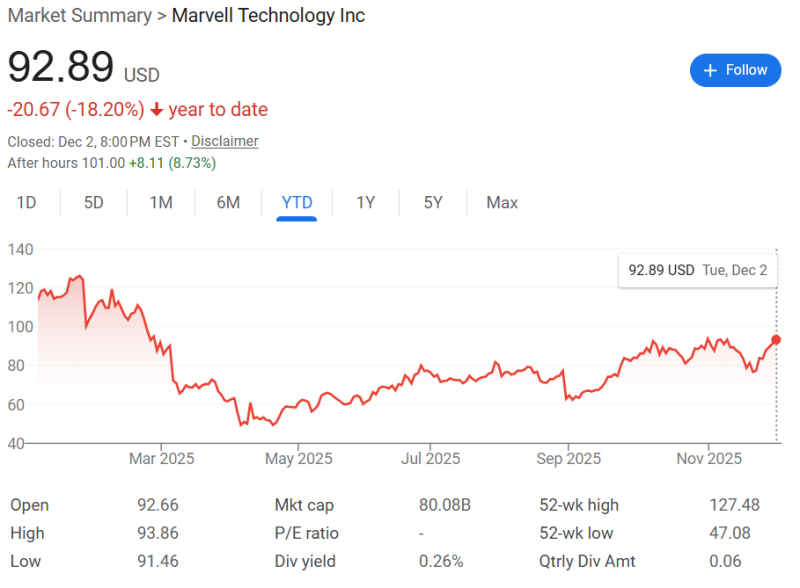Screen dimensions: 800x588
Task: Click the 52-wk high value 127.48
Action: click(734, 505)
